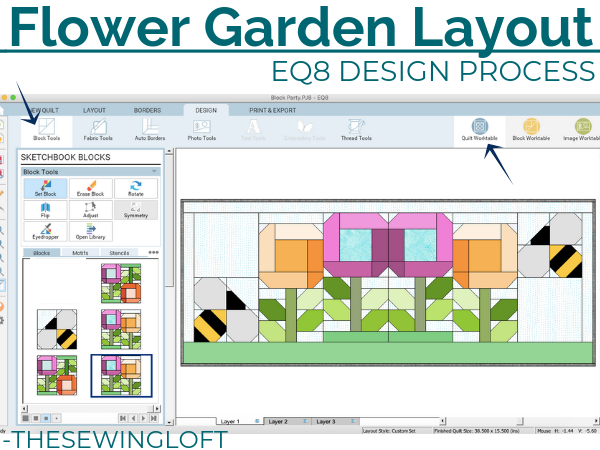Click sketchbook horizontal scrollbar right arrow
Screen dimensions: 600x450
point(157,409)
